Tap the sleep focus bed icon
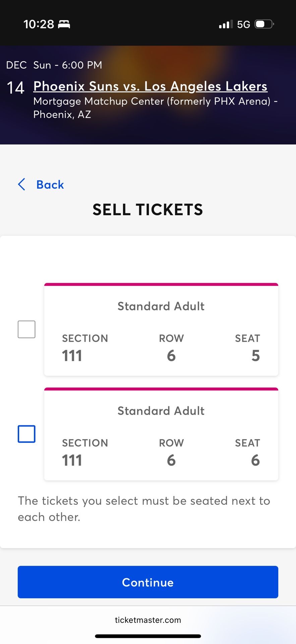Viewport: 296px width, 644px height. (x=64, y=24)
